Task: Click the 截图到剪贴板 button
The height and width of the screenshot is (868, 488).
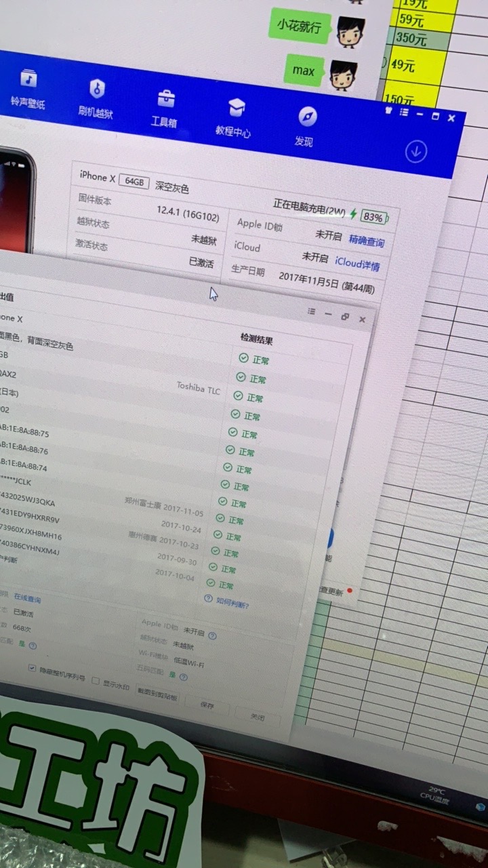Action: 157,693
